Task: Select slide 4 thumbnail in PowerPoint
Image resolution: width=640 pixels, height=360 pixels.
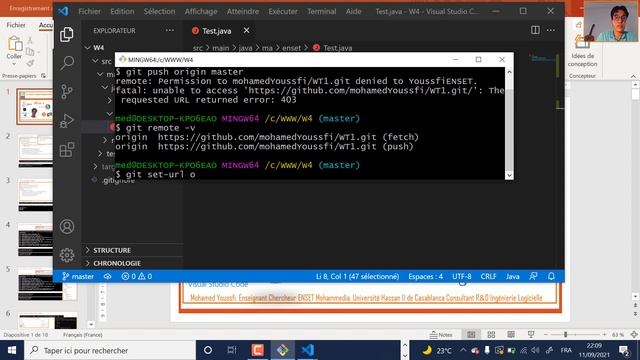Action: point(36,240)
